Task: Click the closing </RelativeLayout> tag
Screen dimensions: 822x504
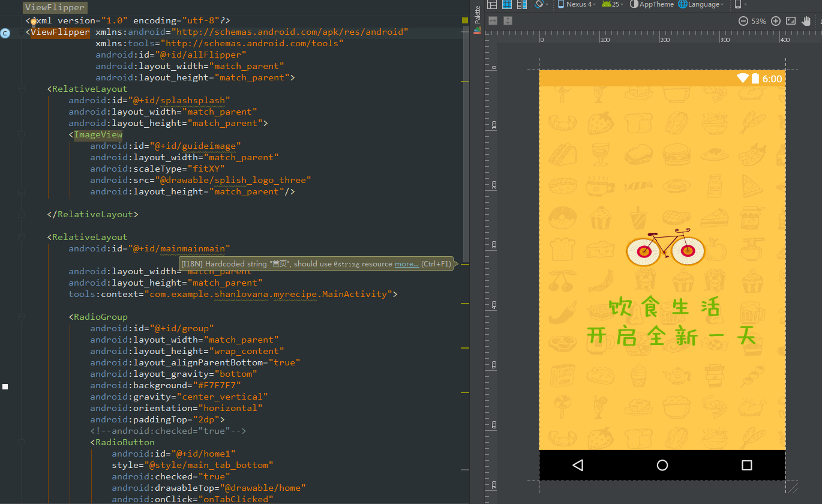Action: pyautogui.click(x=93, y=214)
